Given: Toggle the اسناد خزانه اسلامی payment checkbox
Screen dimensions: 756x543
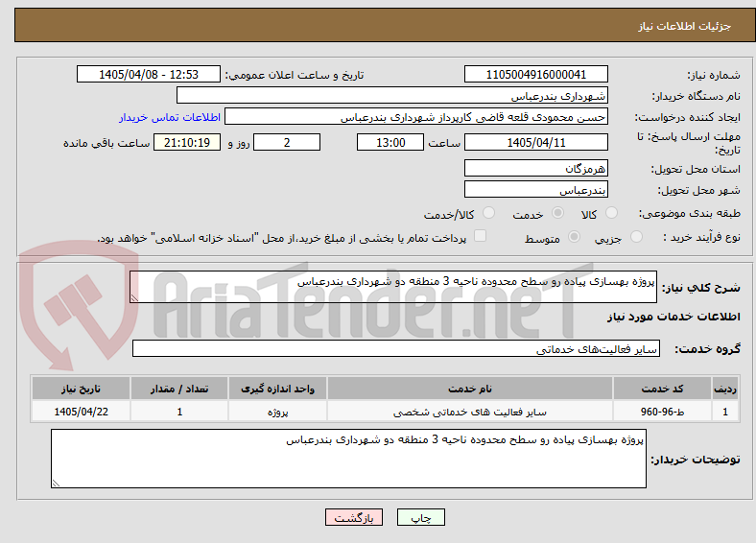Looking at the screenshot, I should pyautogui.click(x=481, y=236).
